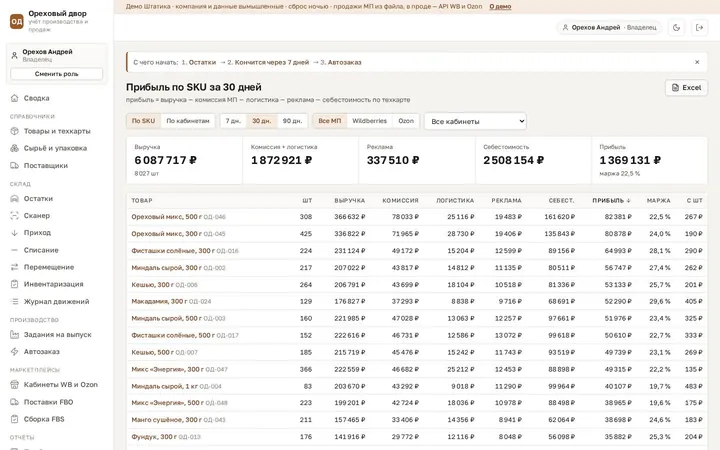Open product 'Ореховый микс, 300 г'
Viewport: 720px width, 450px height.
[166, 234]
